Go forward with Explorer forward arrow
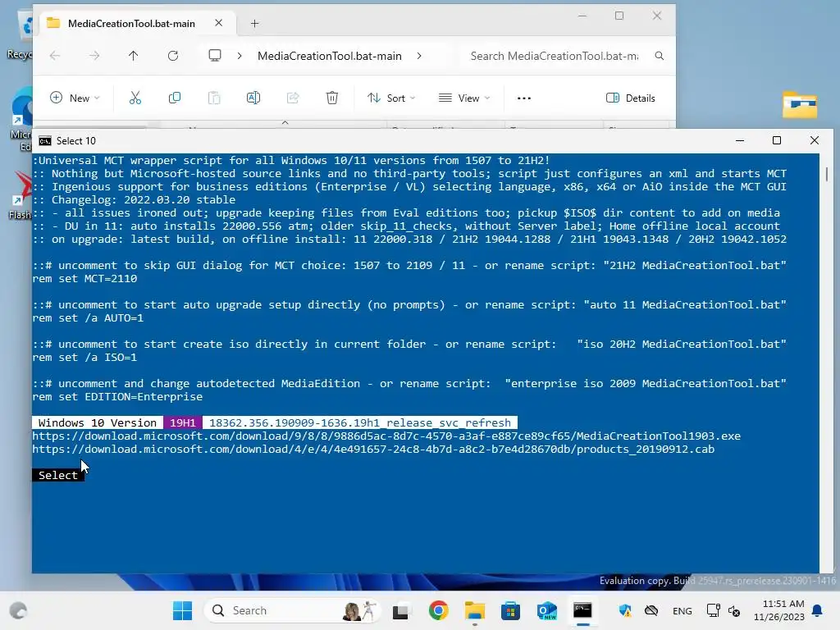The width and height of the screenshot is (840, 630). coord(94,56)
